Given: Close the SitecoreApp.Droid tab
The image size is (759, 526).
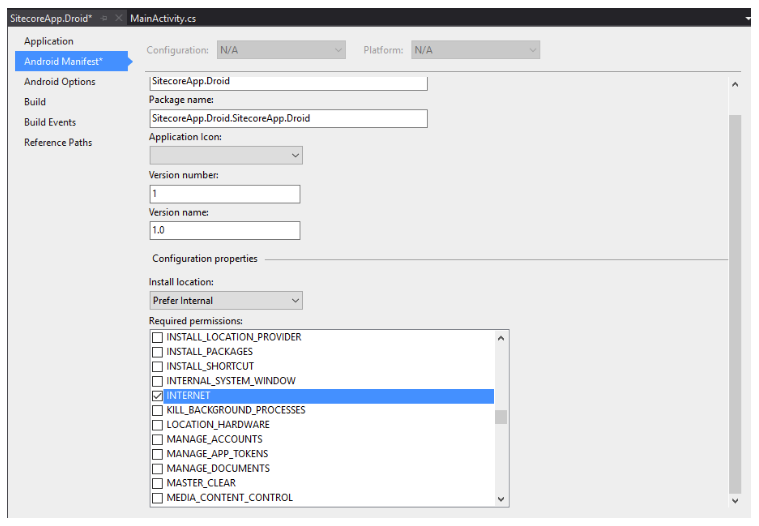Looking at the screenshot, I should coord(118,18).
